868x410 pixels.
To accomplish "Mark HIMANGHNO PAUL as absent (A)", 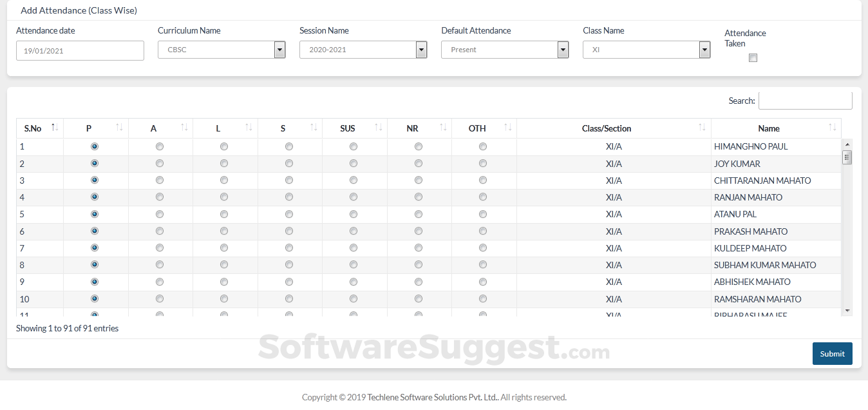I will coord(160,146).
